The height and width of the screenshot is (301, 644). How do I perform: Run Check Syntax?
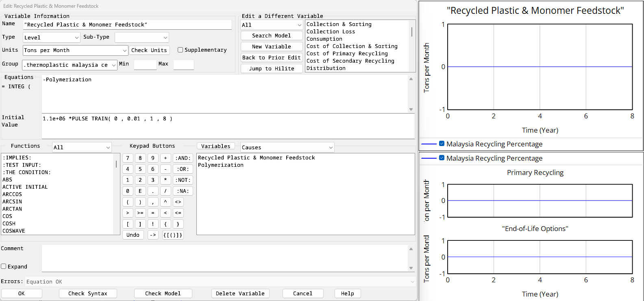point(88,293)
